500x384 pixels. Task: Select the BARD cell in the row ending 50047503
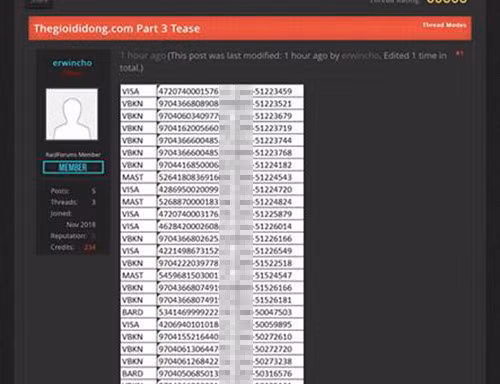pos(139,312)
